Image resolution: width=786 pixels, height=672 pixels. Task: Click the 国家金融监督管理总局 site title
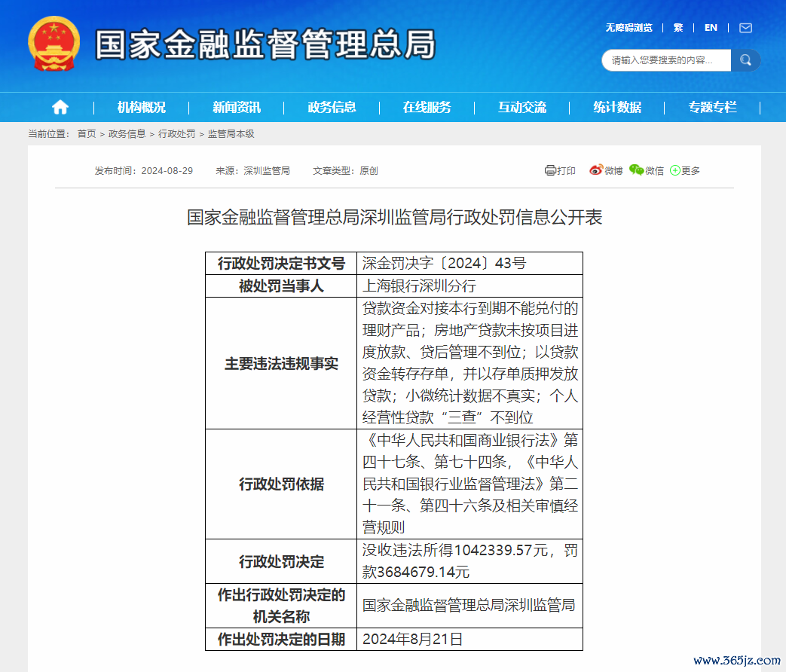click(x=266, y=44)
